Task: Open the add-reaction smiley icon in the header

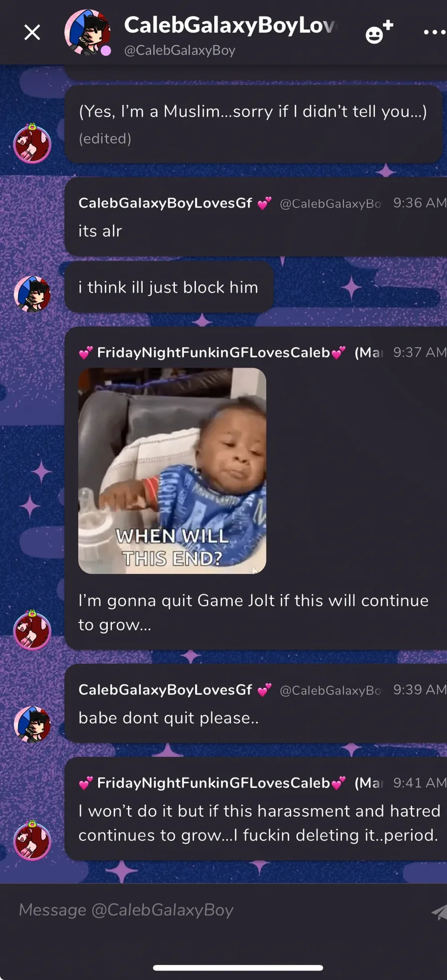Action: tap(379, 32)
